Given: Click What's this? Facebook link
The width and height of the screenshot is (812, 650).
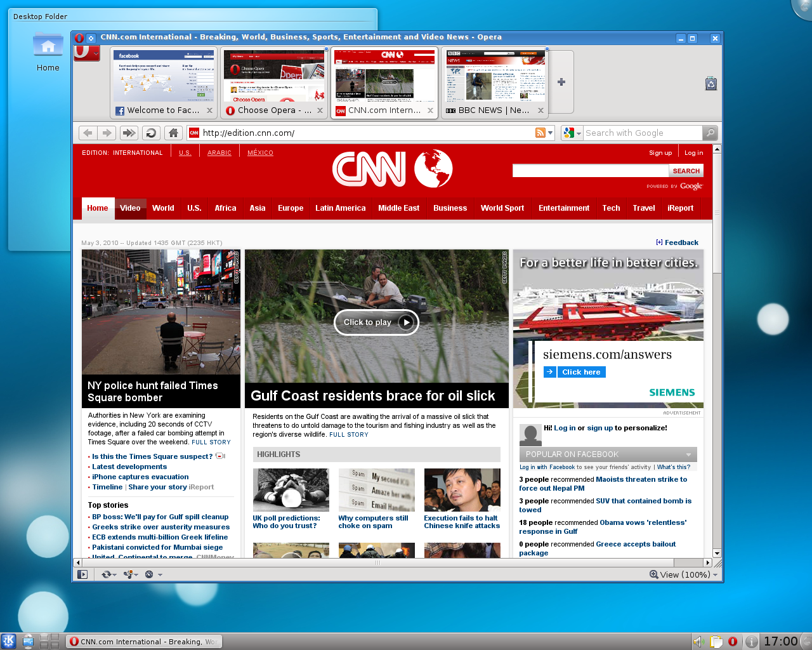Looking at the screenshot, I should point(674,467).
